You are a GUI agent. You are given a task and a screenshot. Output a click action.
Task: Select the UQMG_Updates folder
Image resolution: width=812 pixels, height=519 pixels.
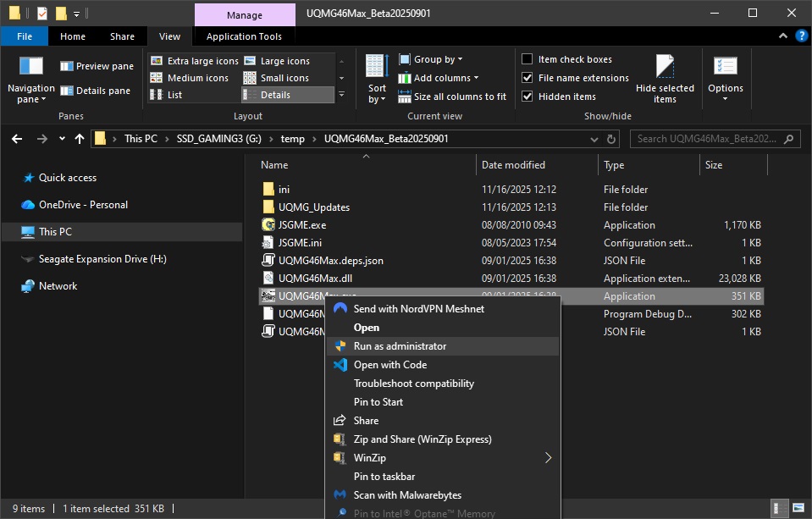pos(314,207)
